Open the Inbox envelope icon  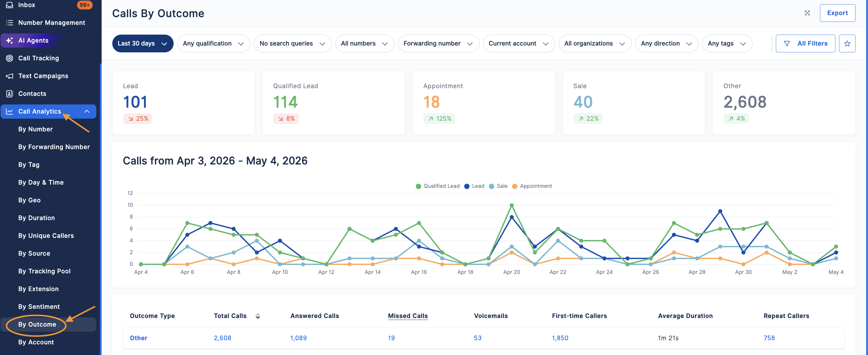(9, 5)
